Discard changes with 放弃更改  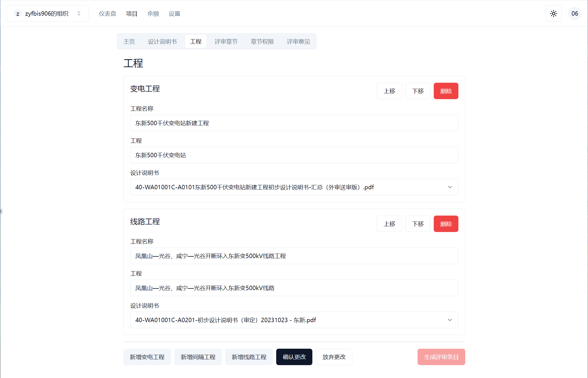pyautogui.click(x=334, y=357)
